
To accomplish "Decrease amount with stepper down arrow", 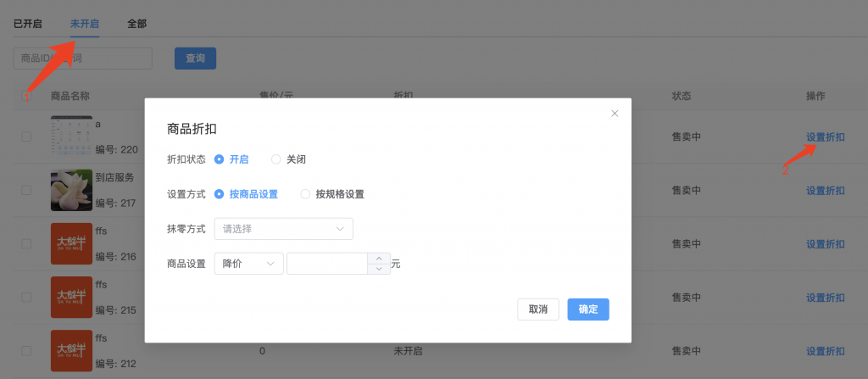I will (x=379, y=270).
